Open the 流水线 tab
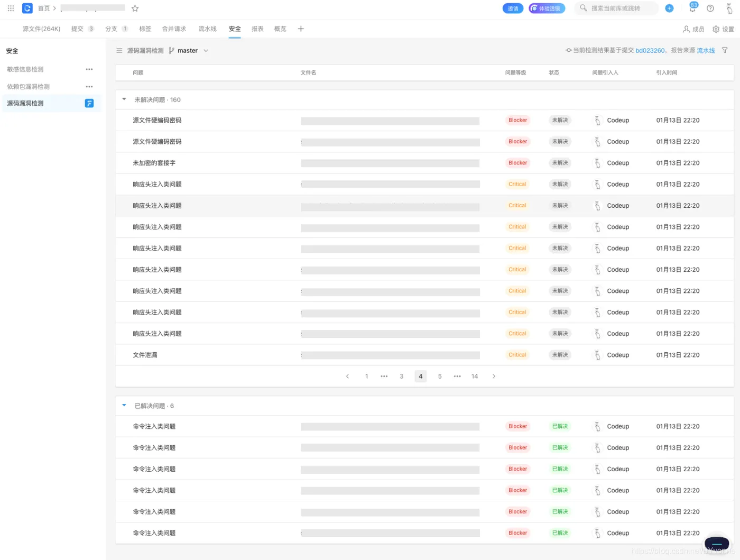This screenshot has width=740, height=560. click(207, 29)
